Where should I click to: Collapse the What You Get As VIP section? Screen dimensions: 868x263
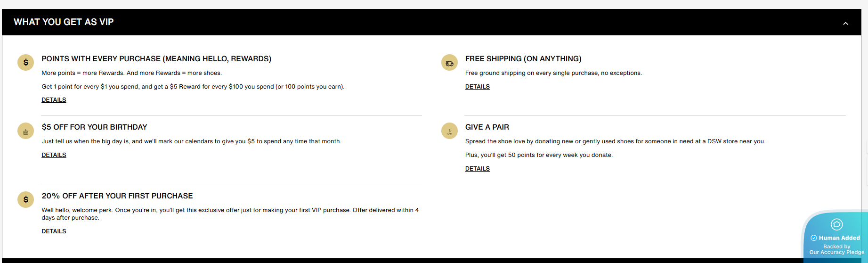(x=845, y=23)
